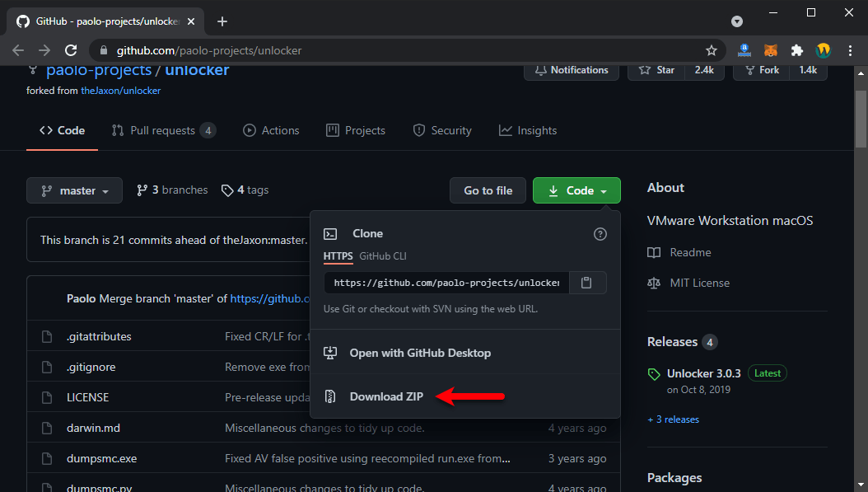Open the Security tab
868x492 pixels.
pos(442,131)
